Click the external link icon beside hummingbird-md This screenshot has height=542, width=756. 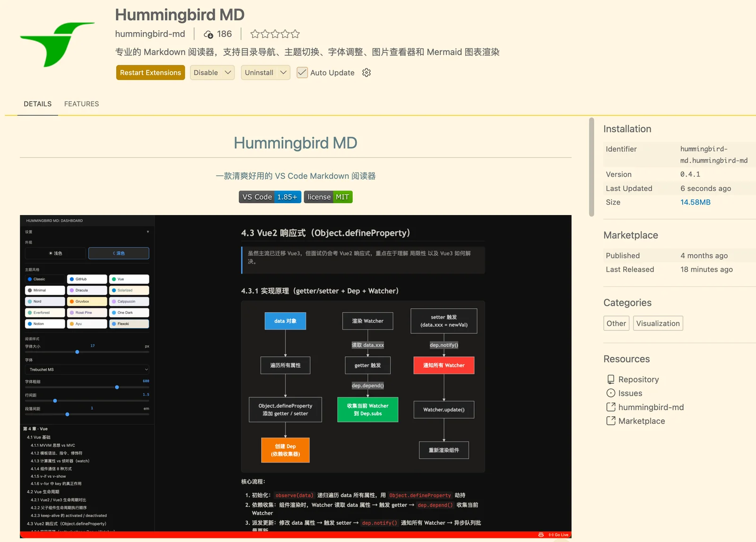coord(611,407)
